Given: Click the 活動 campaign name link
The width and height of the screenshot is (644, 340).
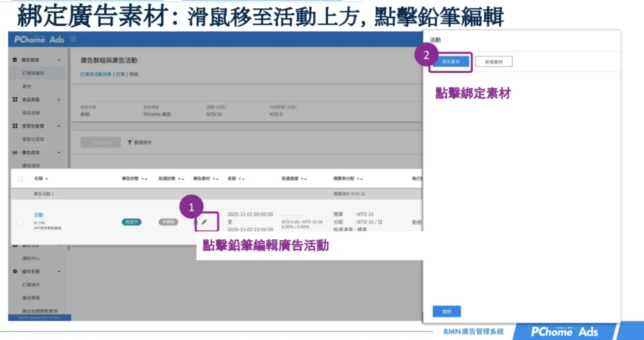Looking at the screenshot, I should click(38, 215).
